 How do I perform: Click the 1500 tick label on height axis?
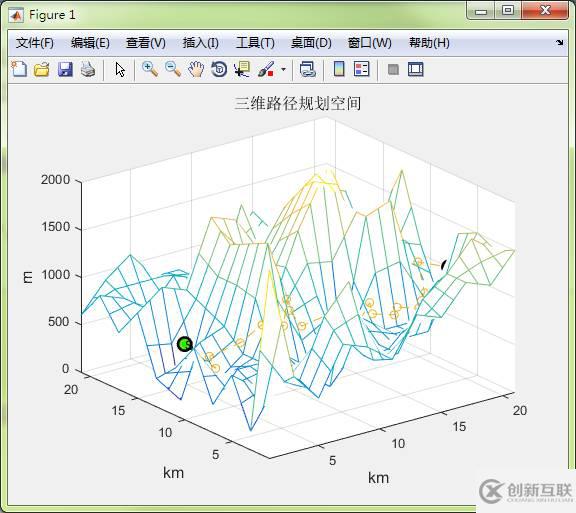55,227
